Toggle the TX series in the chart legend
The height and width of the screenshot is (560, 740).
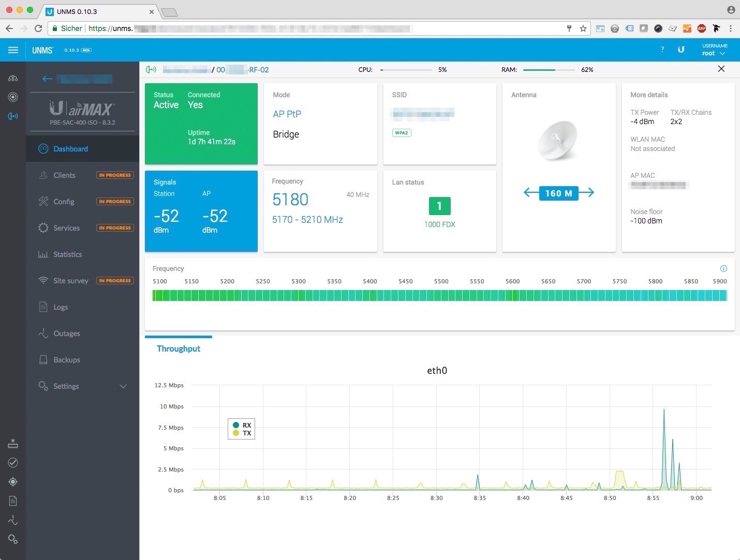pyautogui.click(x=242, y=433)
